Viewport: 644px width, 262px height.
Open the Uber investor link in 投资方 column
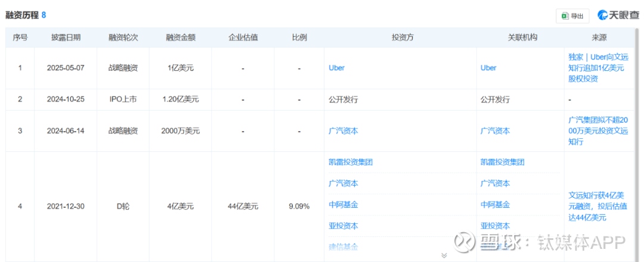tap(337, 68)
